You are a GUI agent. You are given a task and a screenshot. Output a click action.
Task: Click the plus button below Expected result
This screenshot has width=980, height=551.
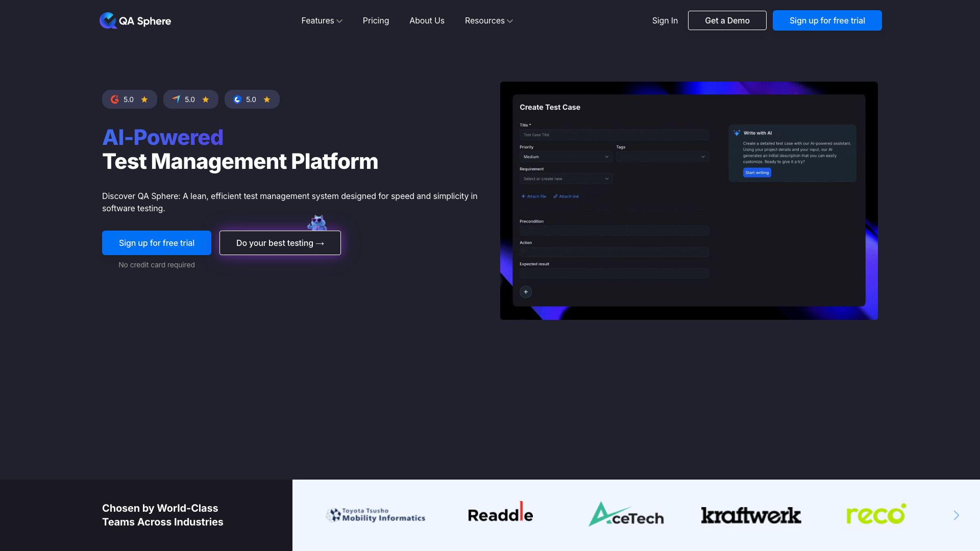click(x=526, y=291)
